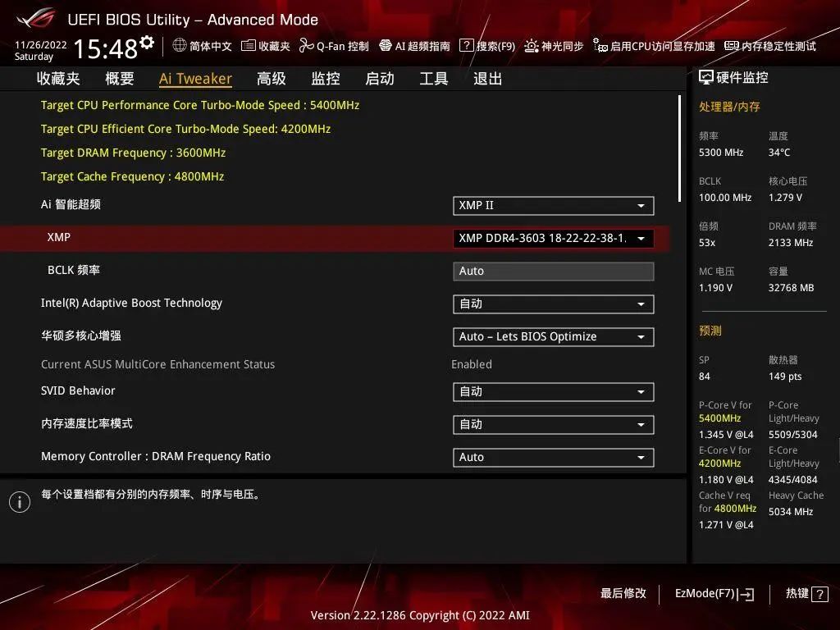This screenshot has width=840, height=630.
Task: Click 搜索(F9) search button
Action: [x=487, y=46]
